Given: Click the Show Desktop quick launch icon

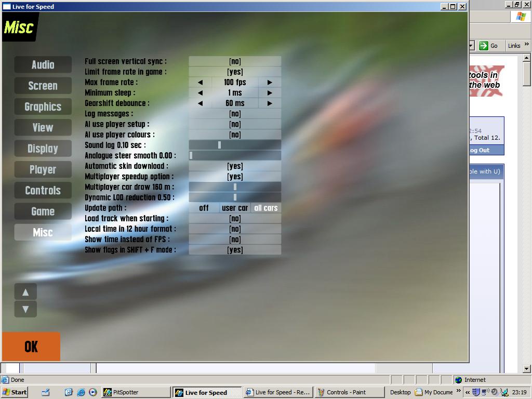Looking at the screenshot, I should [x=46, y=392].
